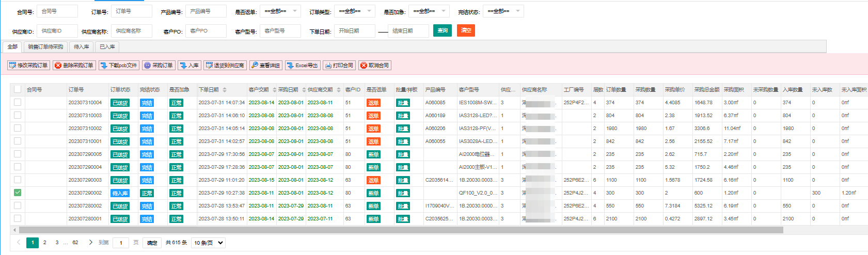Open the 是否返单 dropdown filter
Image resolution: width=868 pixels, height=255 pixels.
click(x=280, y=11)
